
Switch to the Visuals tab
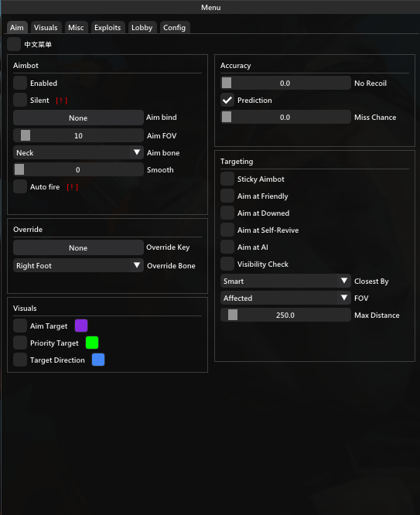pyautogui.click(x=46, y=28)
